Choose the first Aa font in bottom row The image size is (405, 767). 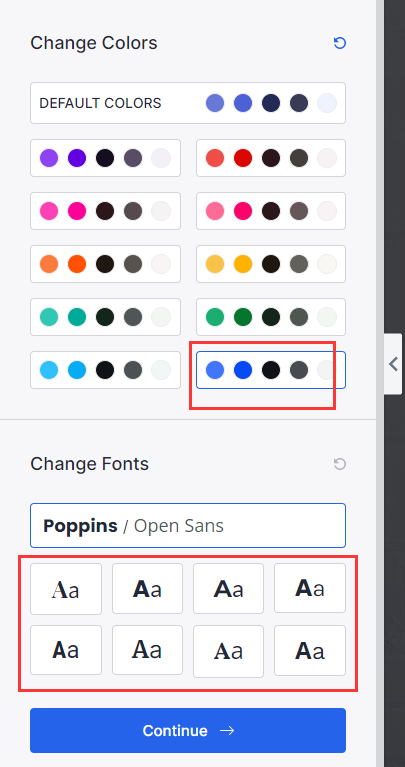[66, 650]
